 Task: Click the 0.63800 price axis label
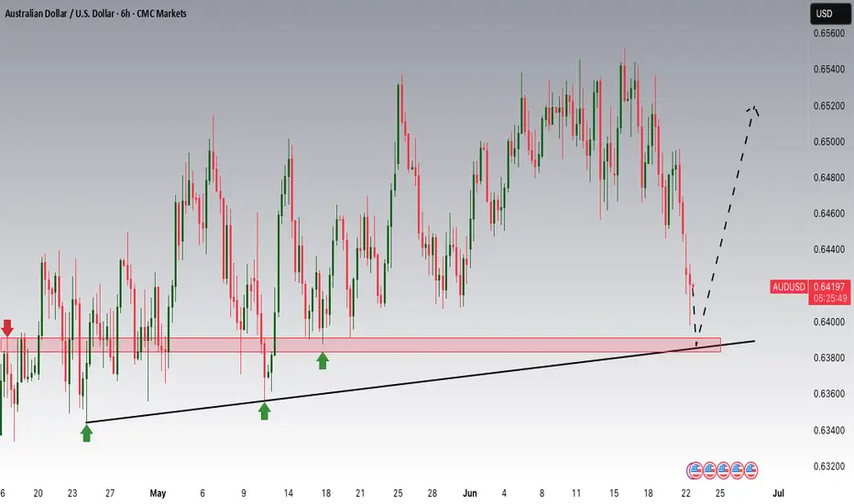pyautogui.click(x=829, y=358)
